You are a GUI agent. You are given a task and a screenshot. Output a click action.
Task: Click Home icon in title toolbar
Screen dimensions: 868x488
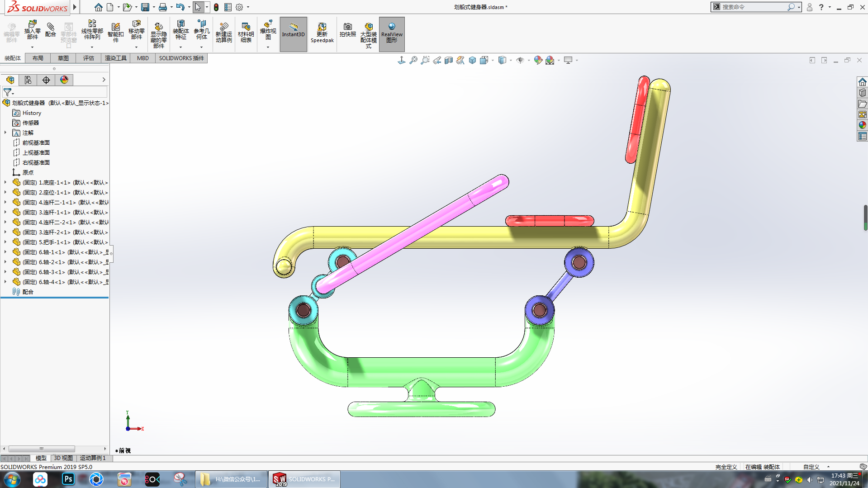pyautogui.click(x=98, y=7)
